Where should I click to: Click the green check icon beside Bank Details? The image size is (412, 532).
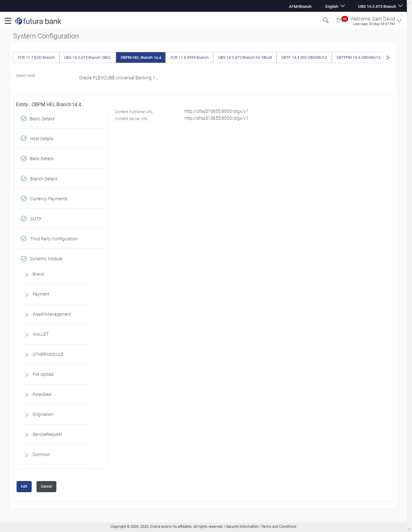point(24,159)
